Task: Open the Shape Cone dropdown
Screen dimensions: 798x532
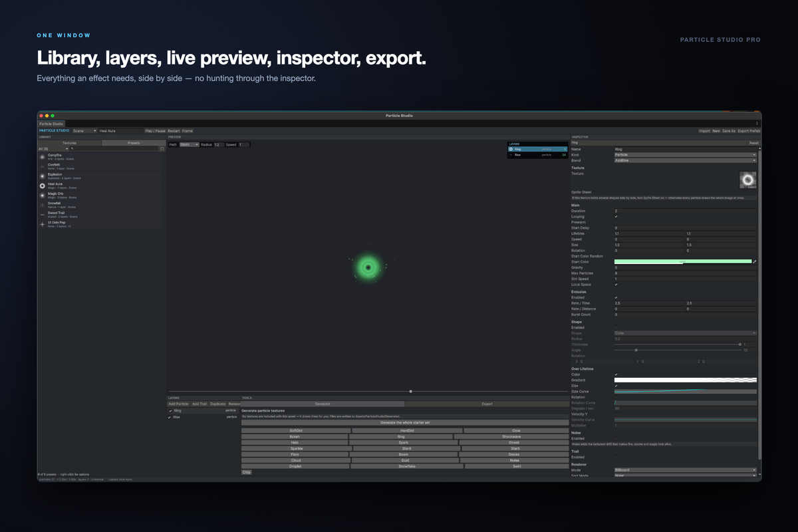Action: [686, 333]
